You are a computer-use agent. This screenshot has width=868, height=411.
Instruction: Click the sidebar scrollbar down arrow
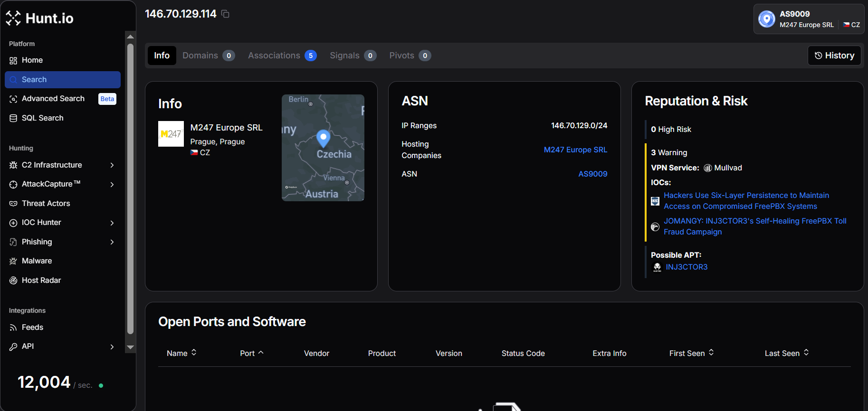[130, 347]
